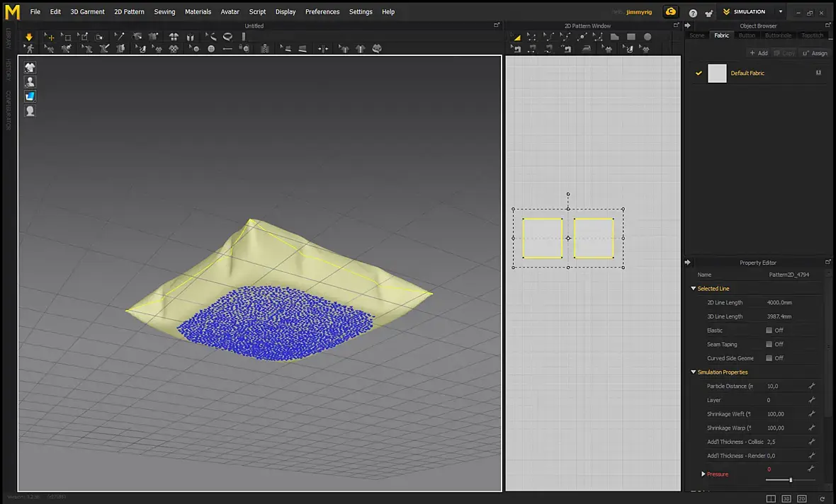Viewport: 836px width, 504px height.
Task: Select the Select/Move tool in 3D toolbar
Action: click(50, 37)
